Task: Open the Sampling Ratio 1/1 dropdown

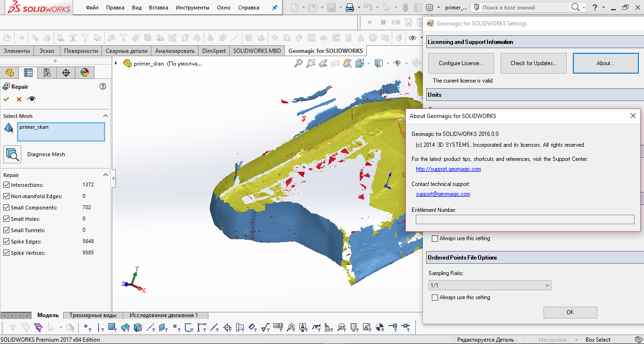Action: (489, 285)
